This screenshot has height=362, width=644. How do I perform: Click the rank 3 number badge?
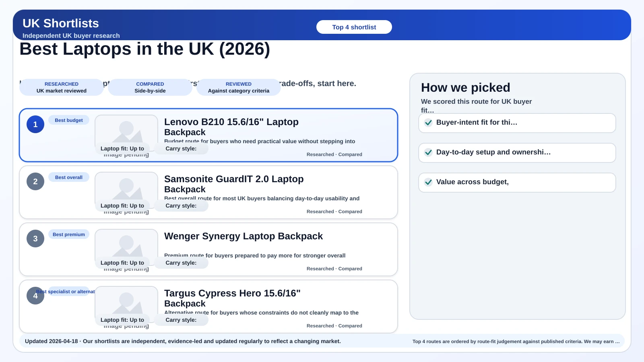pyautogui.click(x=35, y=239)
